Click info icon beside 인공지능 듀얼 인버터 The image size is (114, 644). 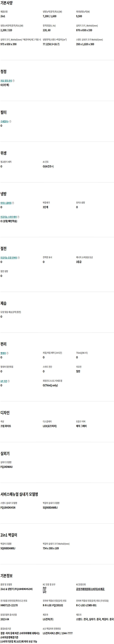[x=19, y=258]
